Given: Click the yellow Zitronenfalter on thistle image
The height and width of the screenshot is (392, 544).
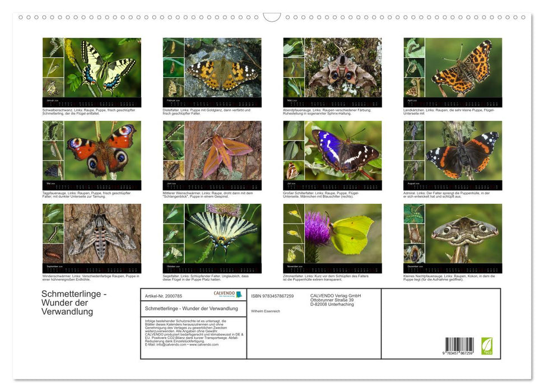Looking at the screenshot, I should click(x=343, y=234).
